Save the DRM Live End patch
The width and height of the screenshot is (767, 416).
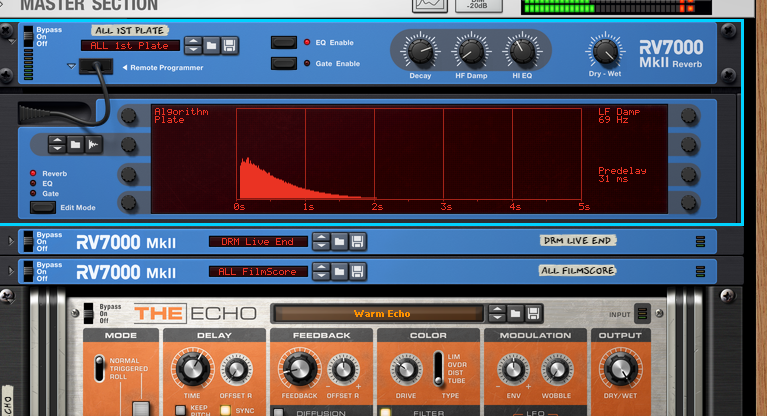(x=357, y=241)
